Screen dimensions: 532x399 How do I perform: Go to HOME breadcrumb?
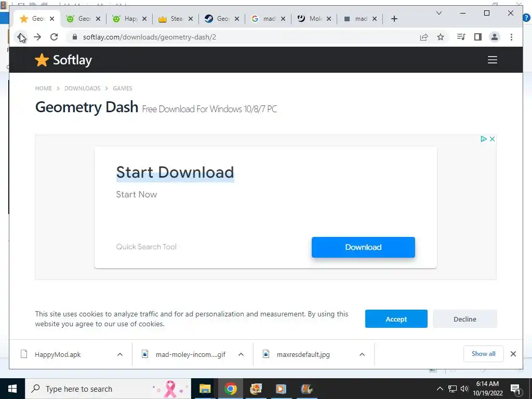pyautogui.click(x=44, y=88)
